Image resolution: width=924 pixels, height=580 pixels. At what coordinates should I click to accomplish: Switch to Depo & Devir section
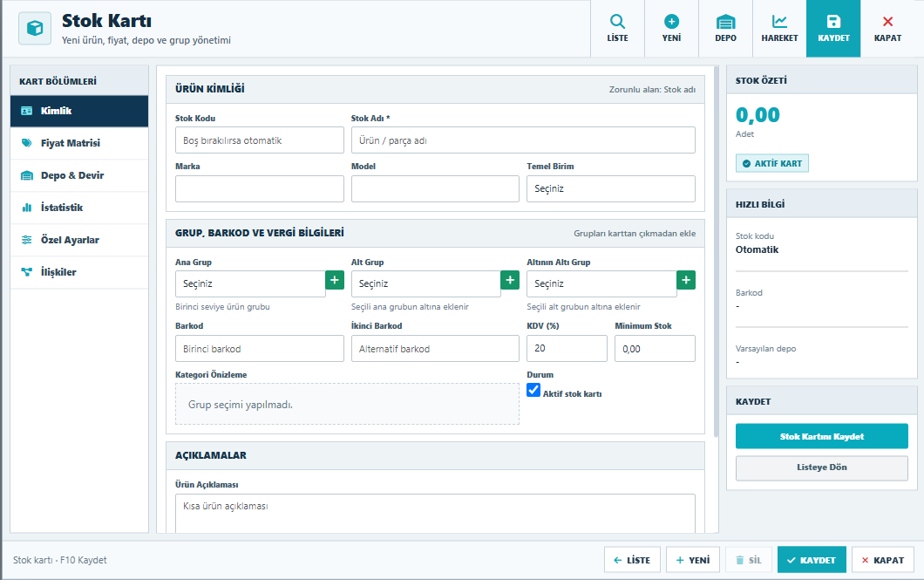coord(79,175)
